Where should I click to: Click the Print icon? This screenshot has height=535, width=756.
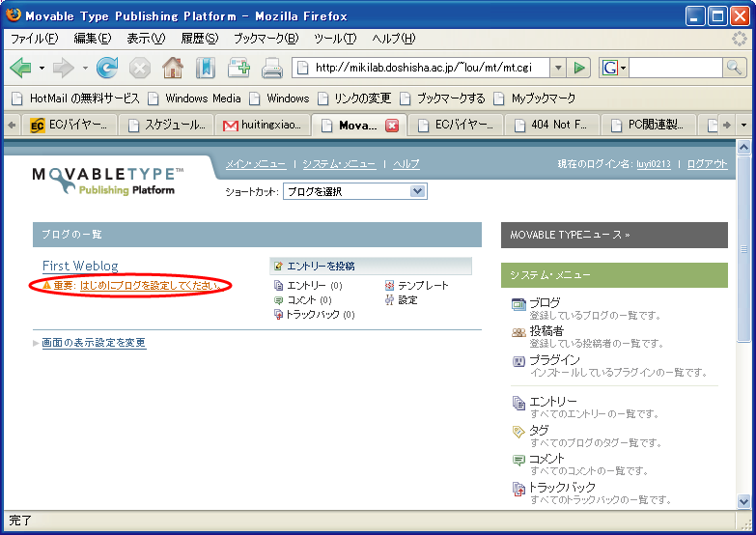pyautogui.click(x=272, y=68)
